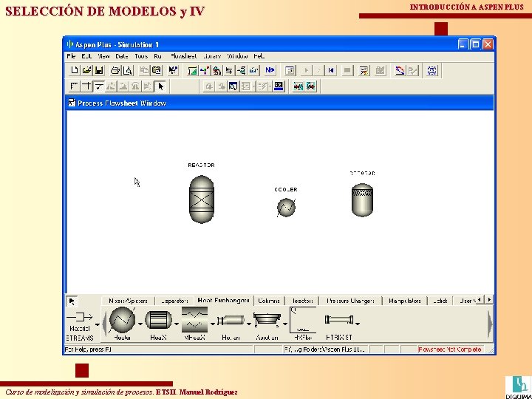The image size is (532, 399).
Task: Click the tab strip right scroll arrow
Action: tap(489, 299)
